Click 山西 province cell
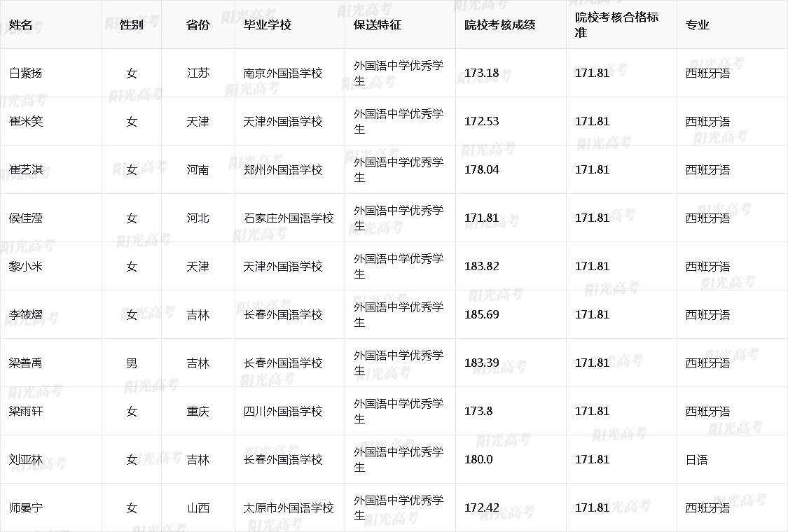 click(x=198, y=508)
